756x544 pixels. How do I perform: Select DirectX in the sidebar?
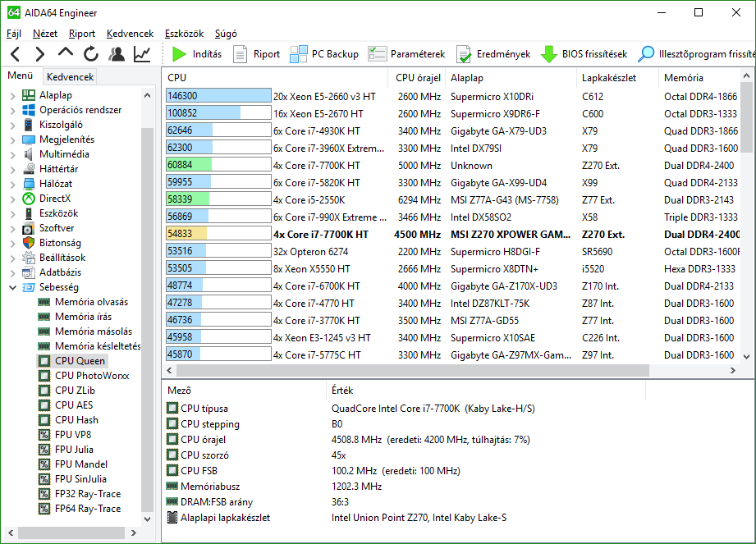55,199
